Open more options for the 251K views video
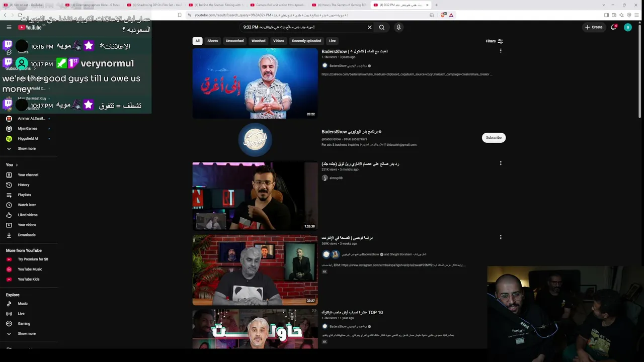This screenshot has width=644, height=362. pos(501,163)
